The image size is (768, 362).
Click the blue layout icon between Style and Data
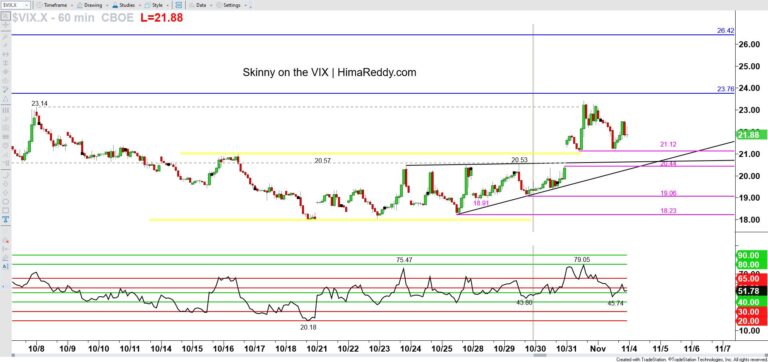178,5
